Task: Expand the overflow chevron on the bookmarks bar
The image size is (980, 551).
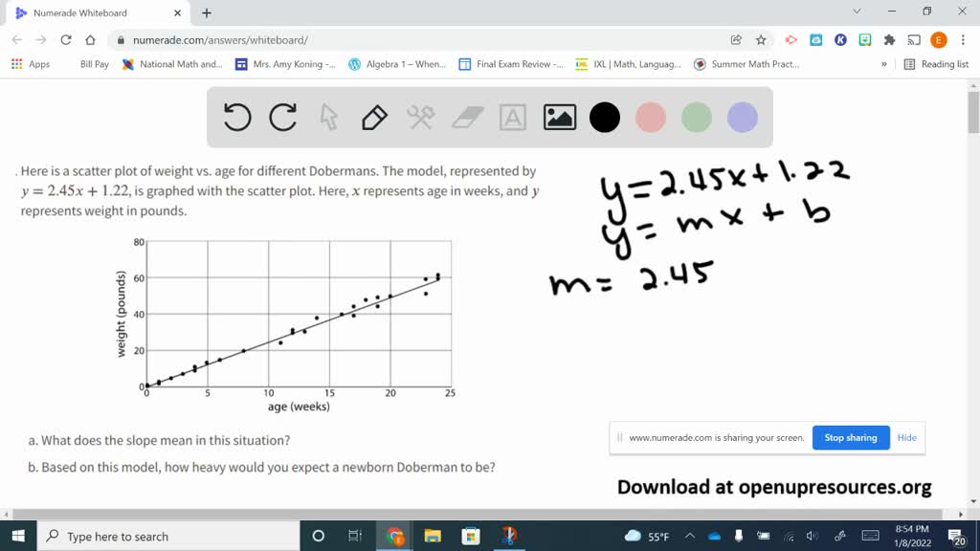Action: 882,64
